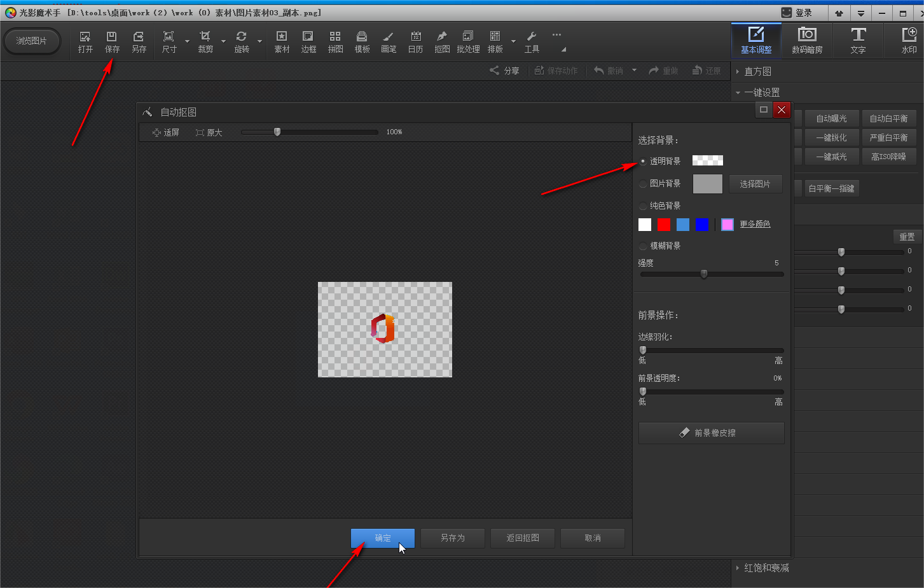Pick the red background color swatch

pos(664,225)
